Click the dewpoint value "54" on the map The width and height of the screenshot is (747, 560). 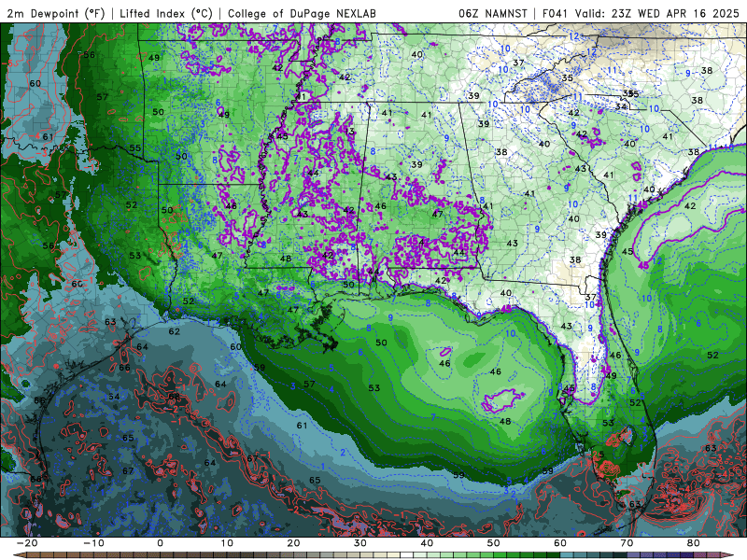pos(114,397)
